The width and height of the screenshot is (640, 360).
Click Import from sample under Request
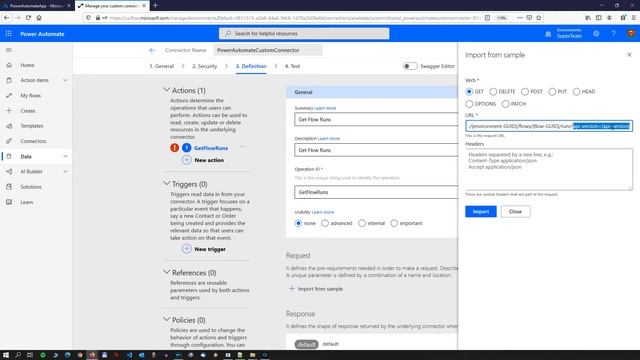pos(316,289)
